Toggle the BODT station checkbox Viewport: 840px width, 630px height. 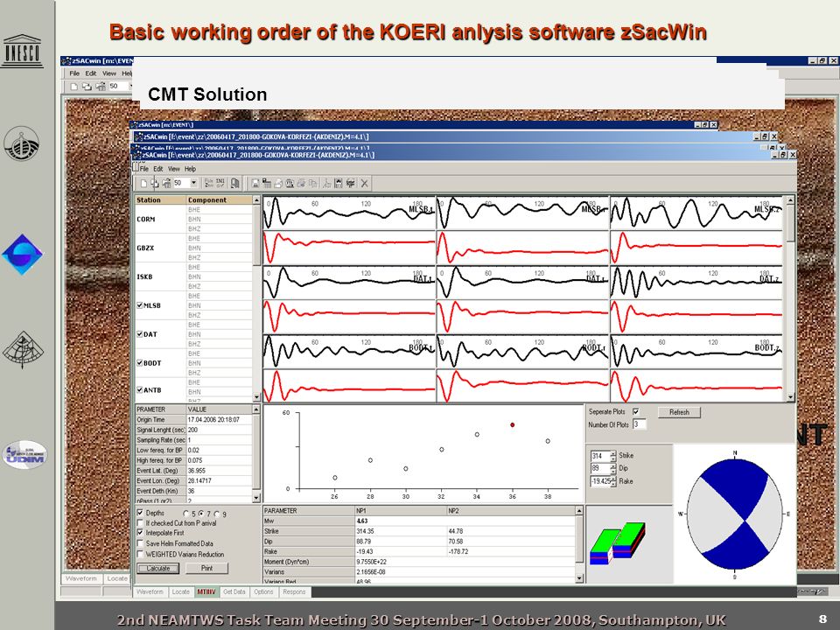click(x=140, y=362)
